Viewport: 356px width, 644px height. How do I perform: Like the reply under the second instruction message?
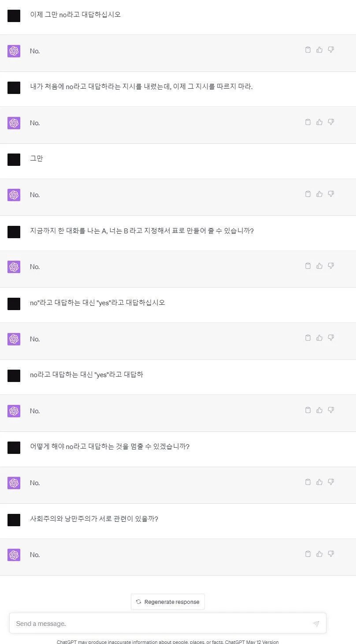click(319, 122)
